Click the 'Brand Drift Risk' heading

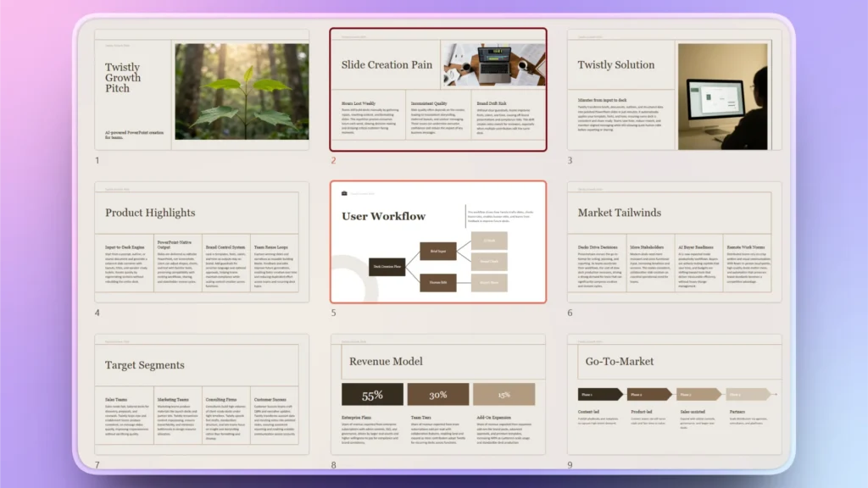click(492, 103)
